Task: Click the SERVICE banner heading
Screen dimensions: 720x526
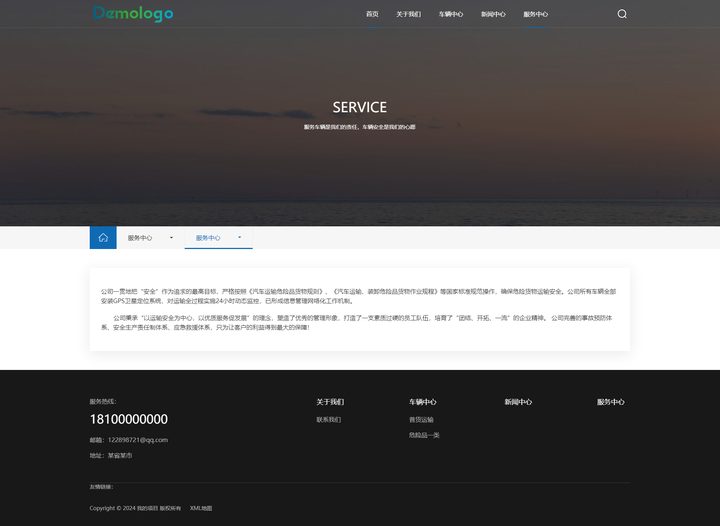Action: (x=360, y=107)
